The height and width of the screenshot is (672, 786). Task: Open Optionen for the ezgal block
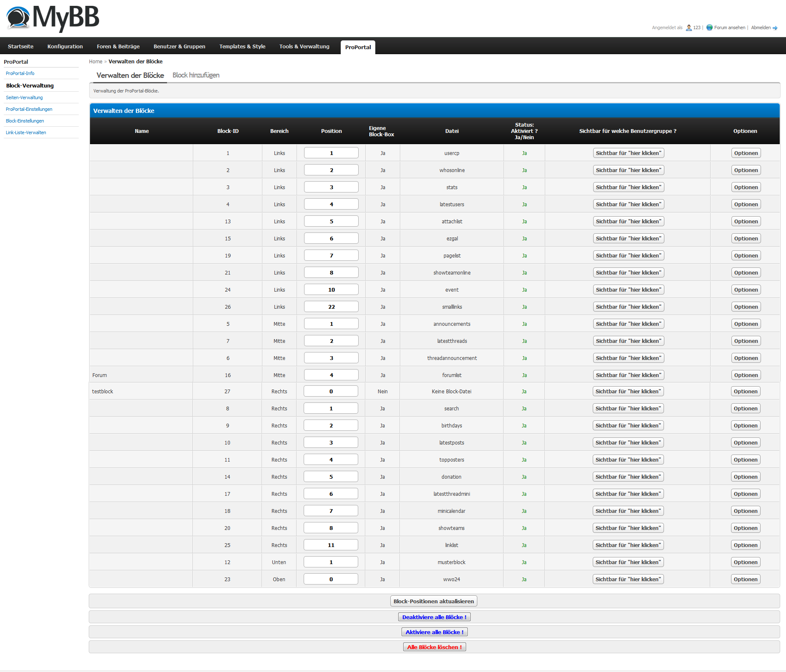pos(746,238)
